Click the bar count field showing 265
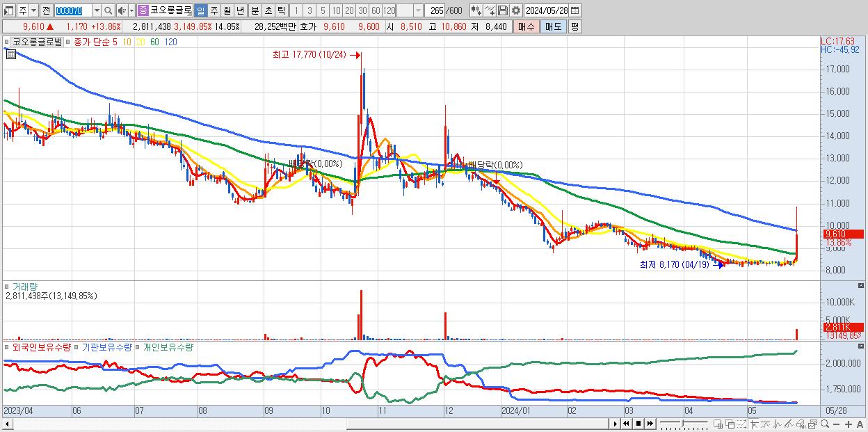 435,10
